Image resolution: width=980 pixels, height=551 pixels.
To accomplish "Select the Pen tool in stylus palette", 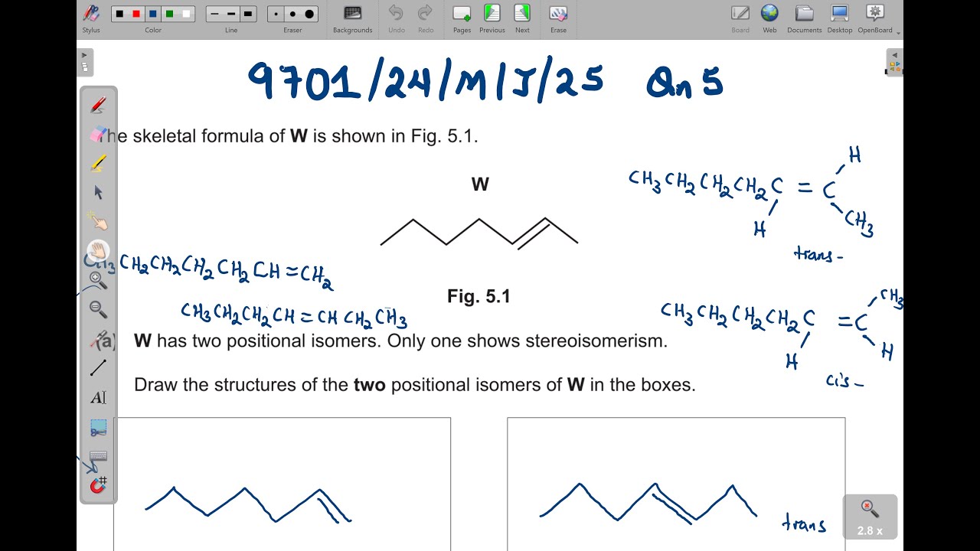I will [98, 105].
